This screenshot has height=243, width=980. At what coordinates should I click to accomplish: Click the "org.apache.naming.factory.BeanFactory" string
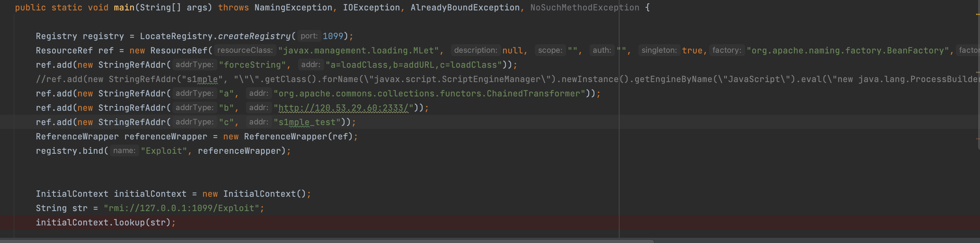(848, 51)
